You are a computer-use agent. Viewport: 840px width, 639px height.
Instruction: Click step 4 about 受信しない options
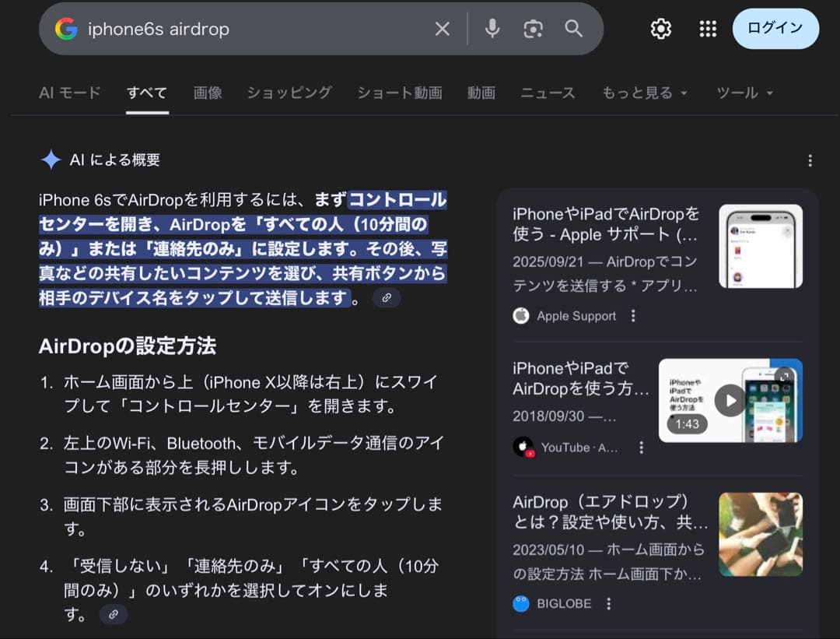coord(250,590)
